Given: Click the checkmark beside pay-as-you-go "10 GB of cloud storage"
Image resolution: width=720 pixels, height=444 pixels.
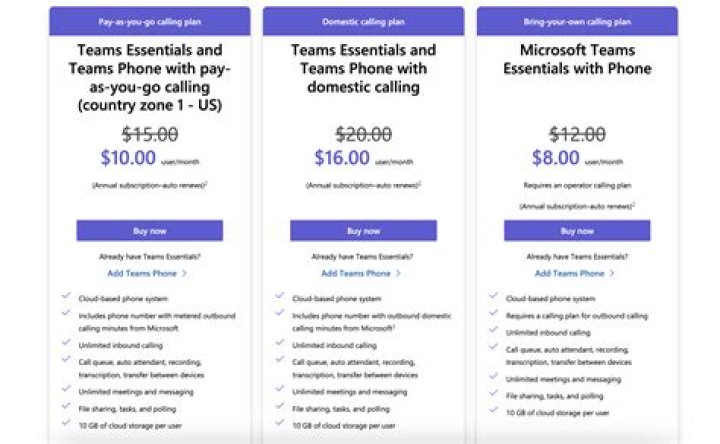Looking at the screenshot, I should 65,423.
